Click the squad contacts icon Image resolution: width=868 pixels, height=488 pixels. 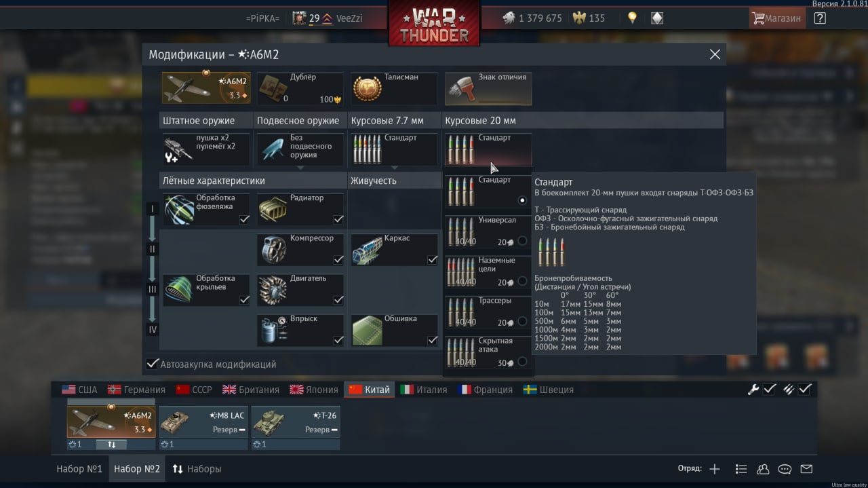[763, 469]
